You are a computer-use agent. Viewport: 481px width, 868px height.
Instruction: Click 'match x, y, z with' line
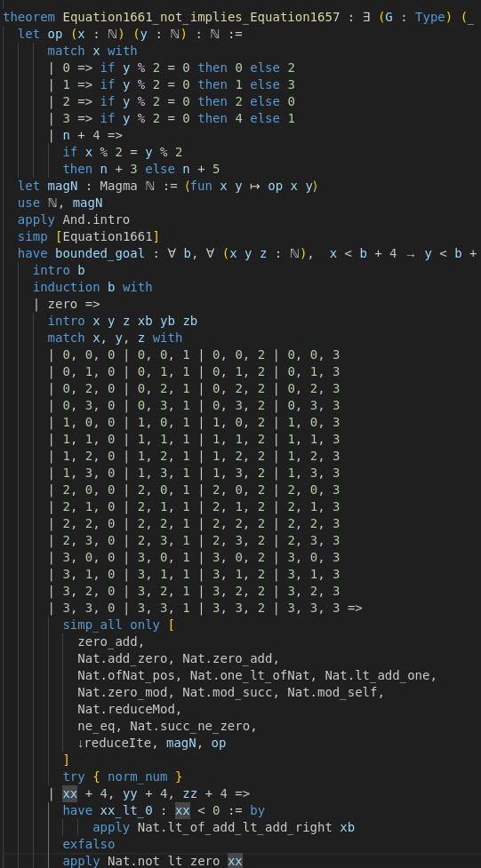pos(115,338)
